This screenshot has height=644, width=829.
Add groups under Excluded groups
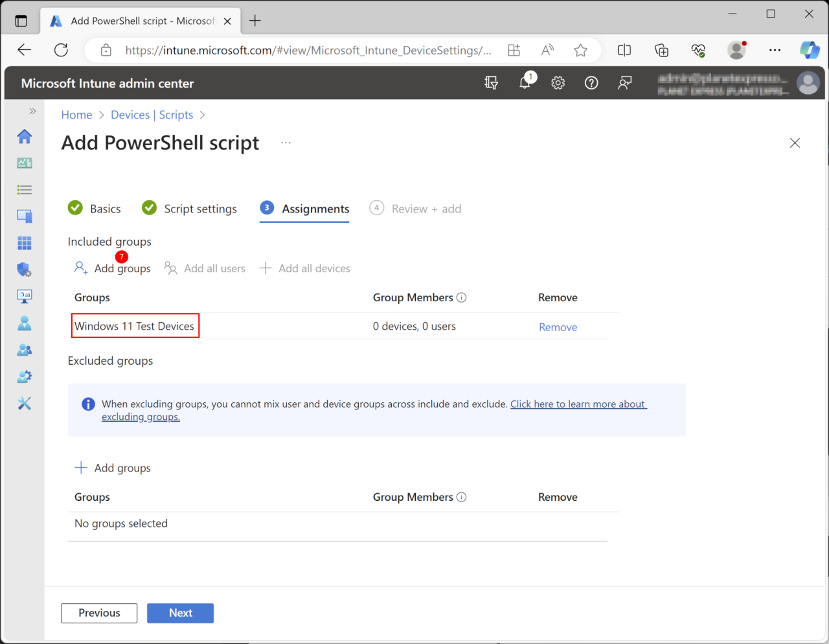113,468
